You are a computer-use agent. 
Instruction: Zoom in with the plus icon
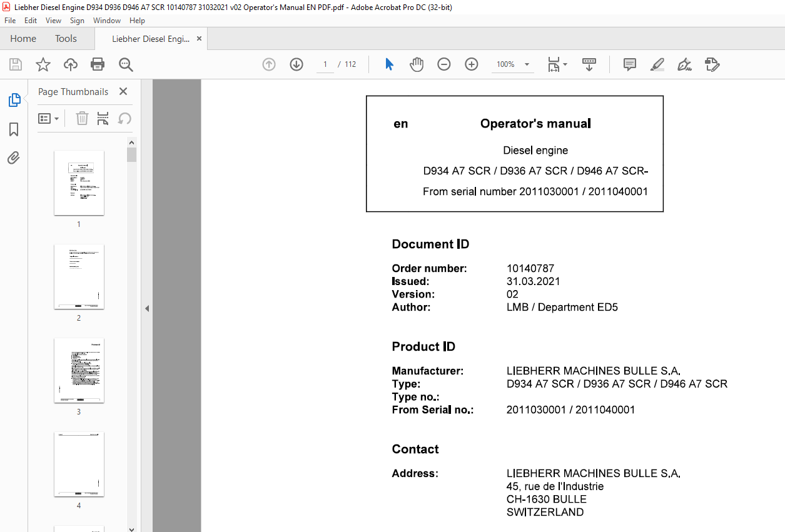tap(472, 64)
